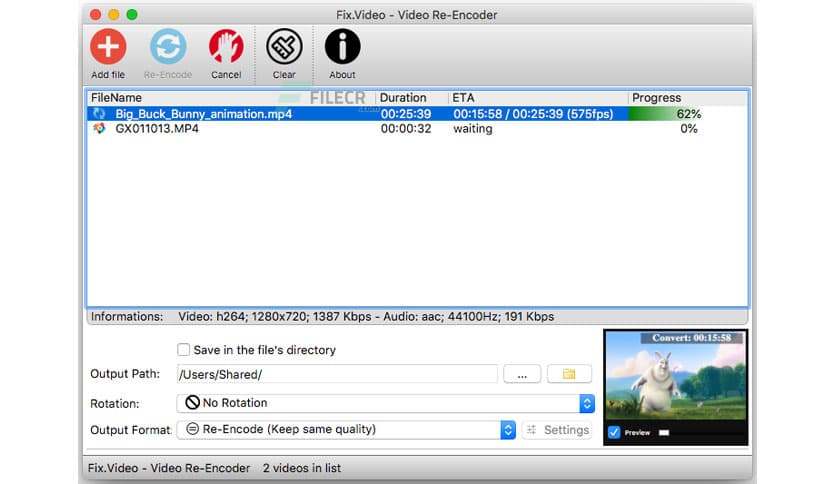Click duration 00:00:32 of GX011013.MP4
The width and height of the screenshot is (836, 484).
406,128
